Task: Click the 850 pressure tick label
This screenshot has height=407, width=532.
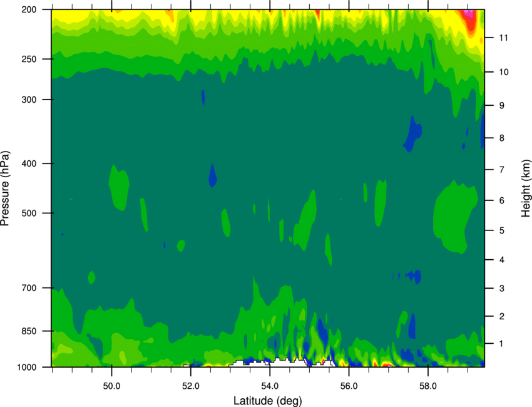Action: tap(29, 331)
